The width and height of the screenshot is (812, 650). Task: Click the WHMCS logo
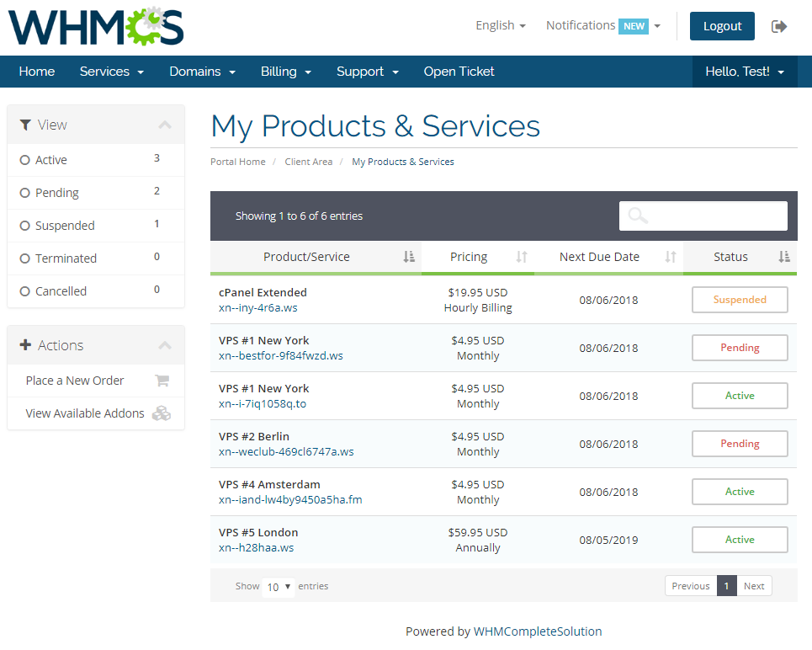pos(96,26)
